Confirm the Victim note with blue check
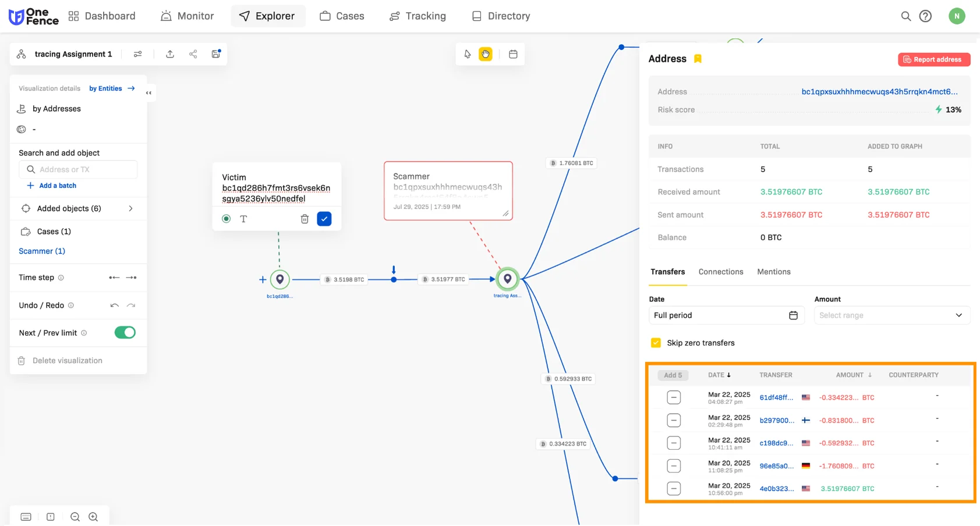 coord(324,219)
